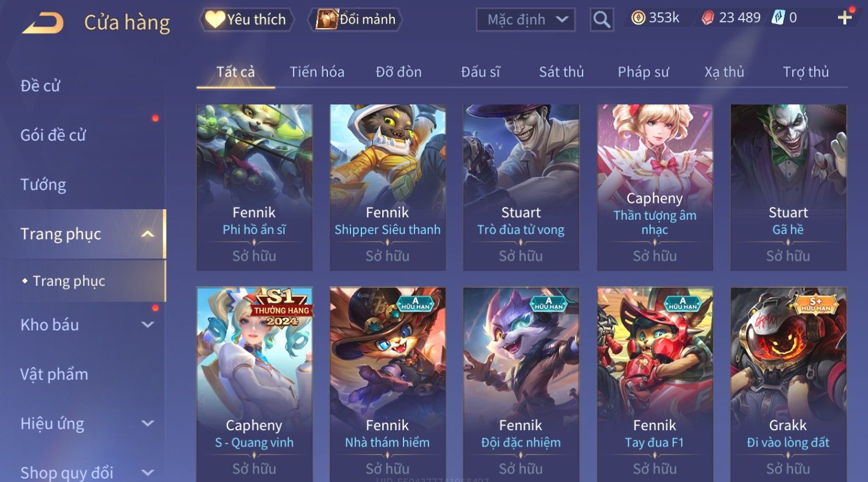Screen dimensions: 868x482
Task: Open Gói đề cử in sidebar
Action: (x=53, y=135)
